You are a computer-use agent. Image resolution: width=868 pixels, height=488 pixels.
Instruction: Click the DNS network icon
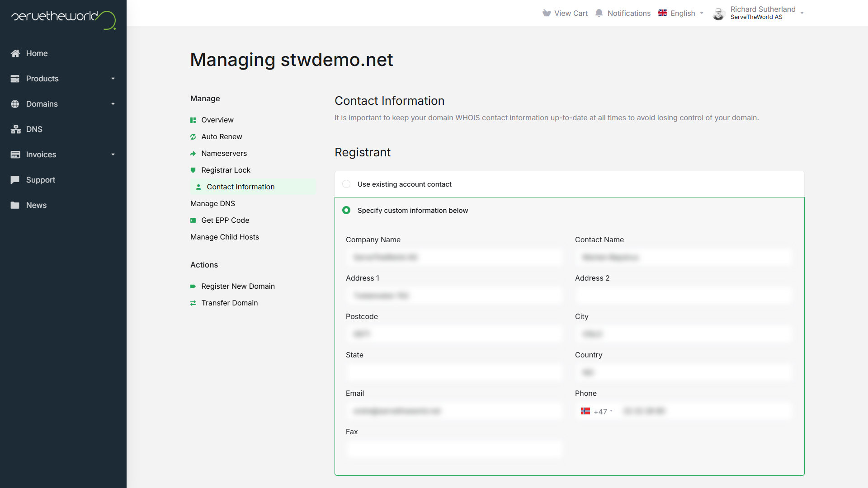pos(16,129)
